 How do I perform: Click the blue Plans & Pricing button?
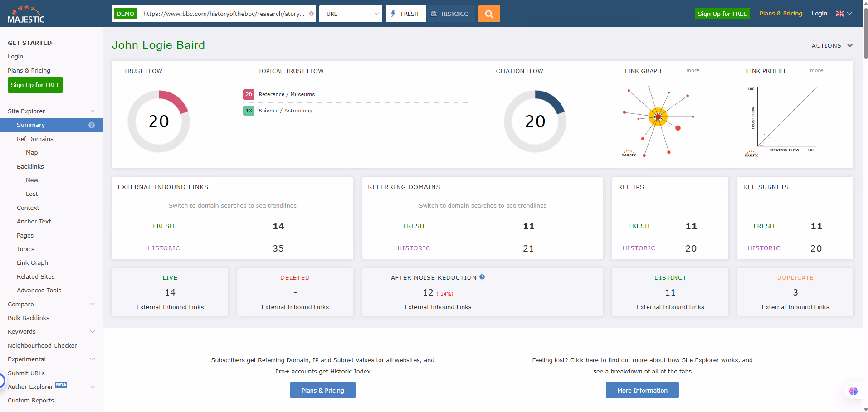[323, 390]
